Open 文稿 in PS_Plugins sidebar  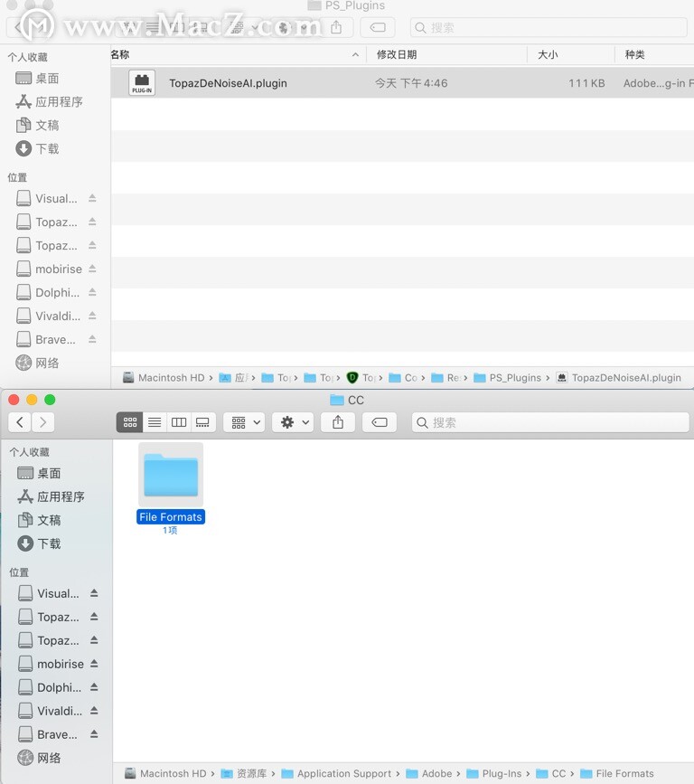37,126
